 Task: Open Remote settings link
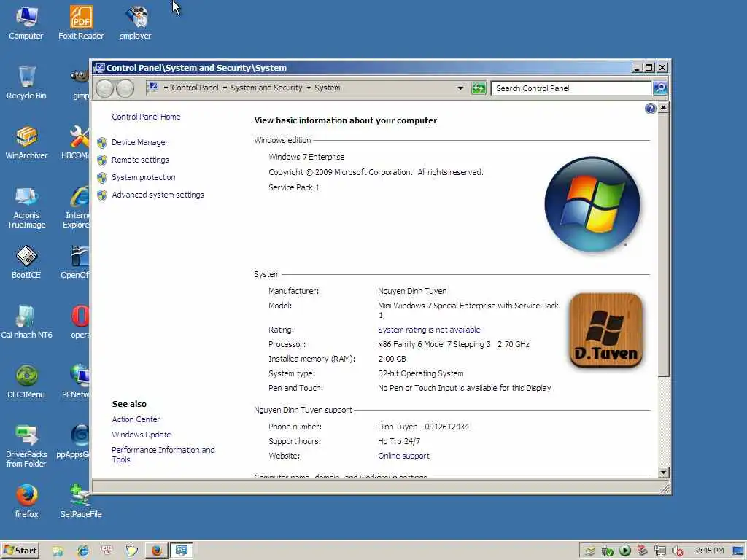(140, 160)
